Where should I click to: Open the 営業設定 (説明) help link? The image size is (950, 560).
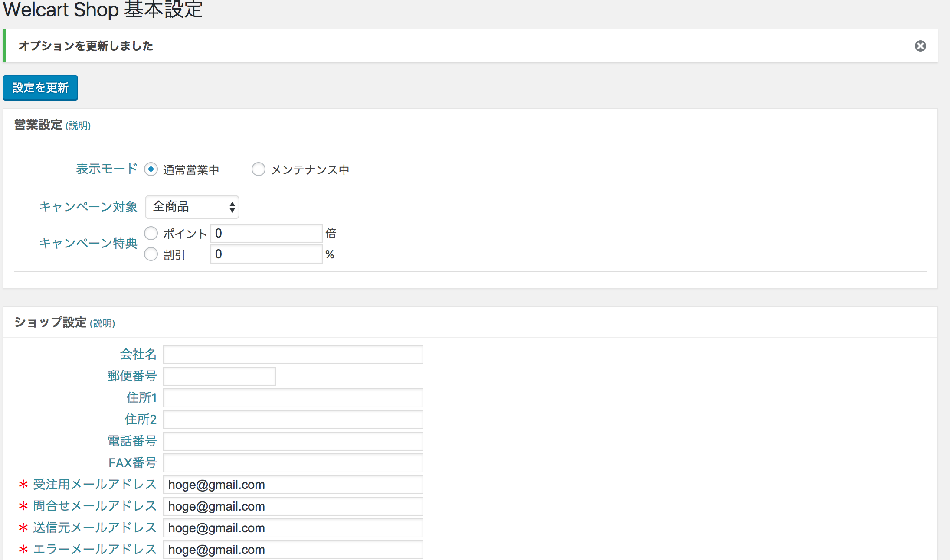click(78, 126)
